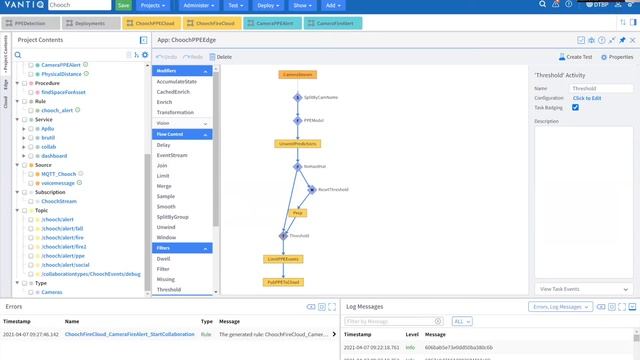Select the PPEModel diamond node
The height and width of the screenshot is (360, 640).
coord(298,120)
